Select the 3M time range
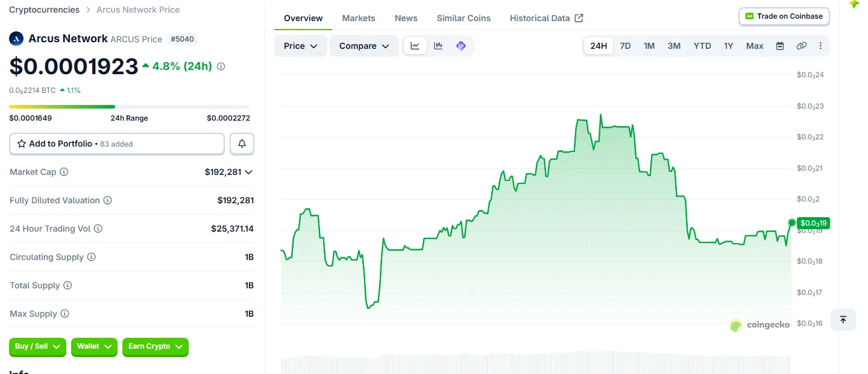 (674, 46)
